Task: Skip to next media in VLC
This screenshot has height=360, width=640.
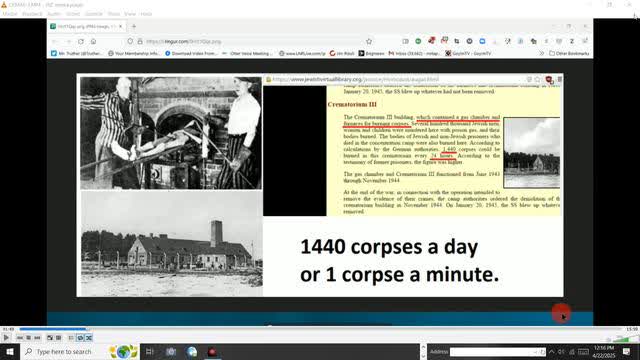Action: [38, 338]
